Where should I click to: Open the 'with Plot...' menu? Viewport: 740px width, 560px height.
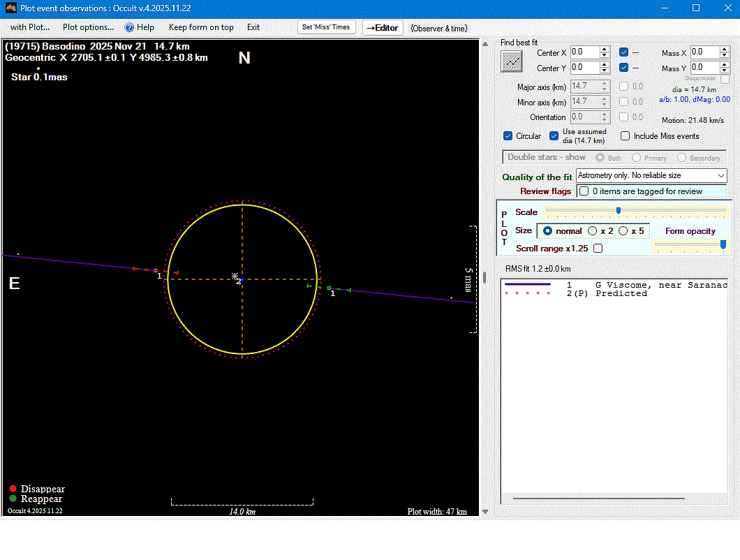pos(29,27)
